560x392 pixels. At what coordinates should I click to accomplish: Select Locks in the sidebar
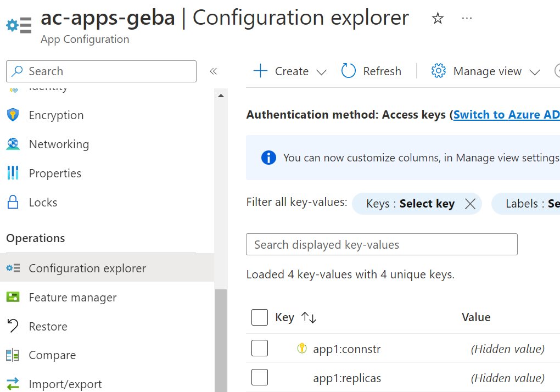pos(43,203)
